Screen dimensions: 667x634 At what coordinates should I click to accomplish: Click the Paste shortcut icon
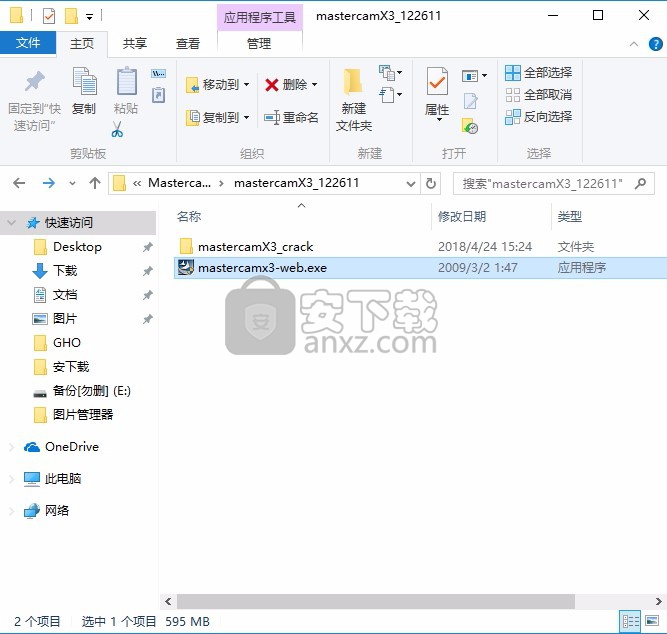158,95
